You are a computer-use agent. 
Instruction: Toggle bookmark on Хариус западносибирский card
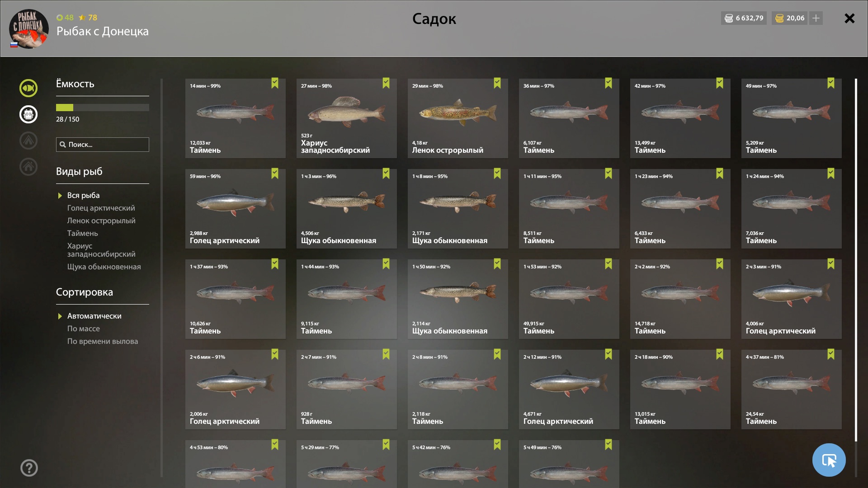[386, 83]
